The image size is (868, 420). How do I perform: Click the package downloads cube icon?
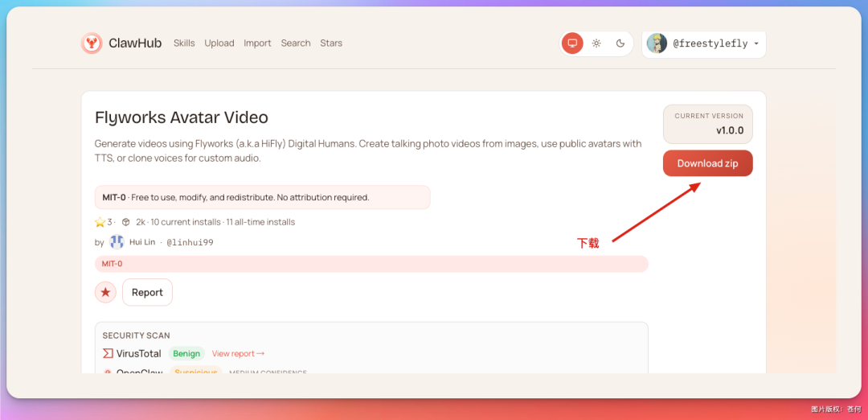126,222
